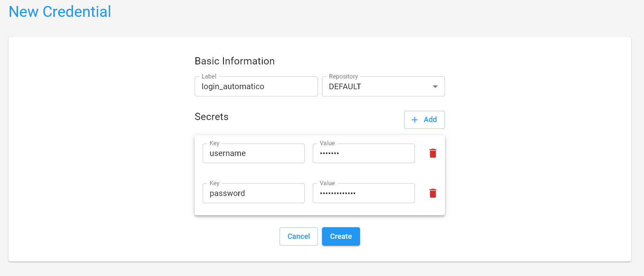Click the Label floating caption text
This screenshot has height=276, width=644.
[x=209, y=76]
